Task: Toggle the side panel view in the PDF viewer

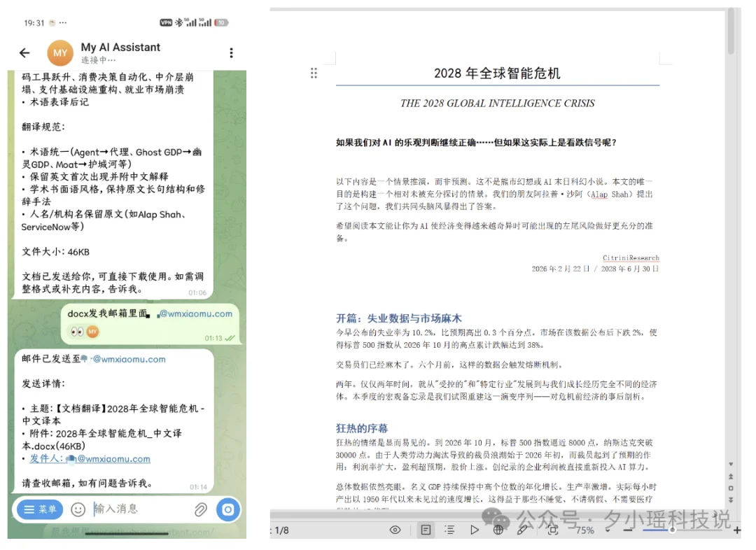Action: [x=426, y=530]
